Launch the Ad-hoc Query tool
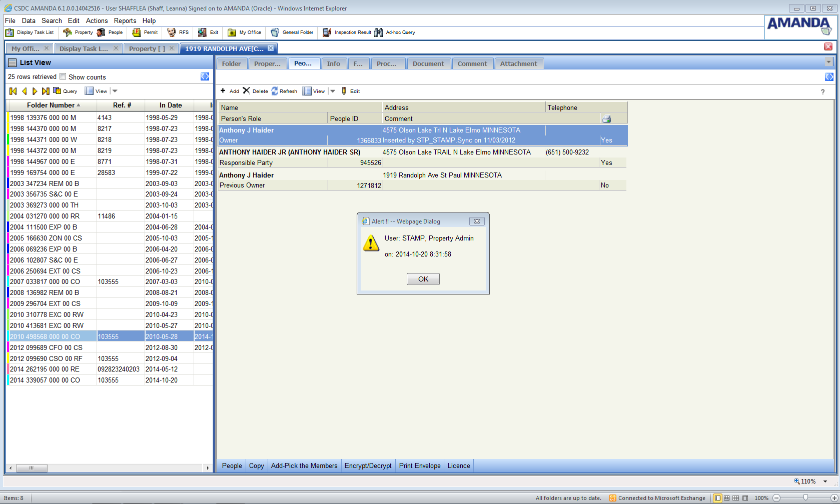Screen dimensions: 840x504 tap(379, 32)
